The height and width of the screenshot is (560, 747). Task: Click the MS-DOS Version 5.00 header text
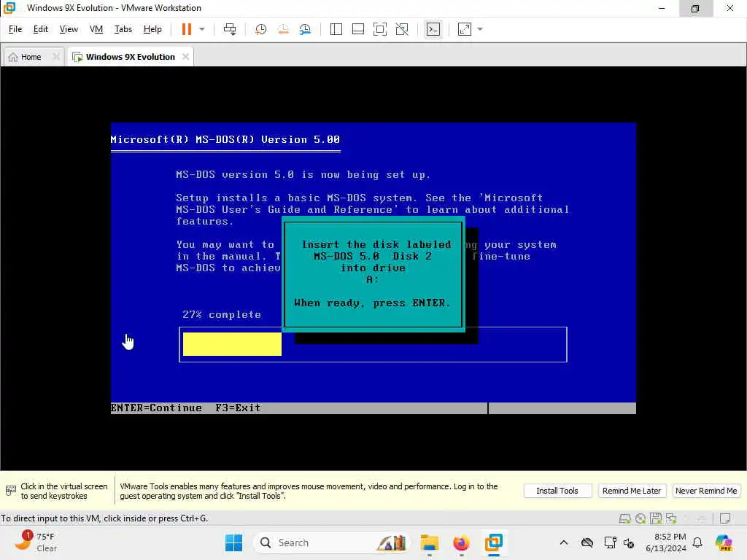[225, 139]
